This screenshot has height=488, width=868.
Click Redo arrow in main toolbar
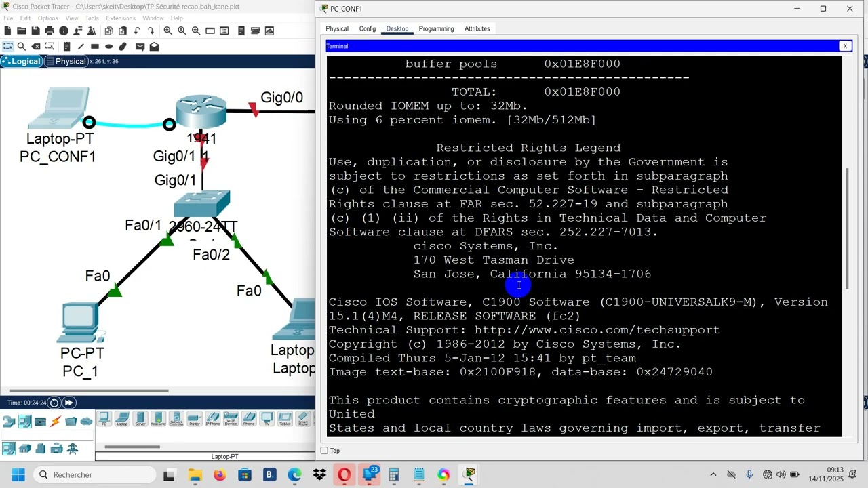(151, 30)
